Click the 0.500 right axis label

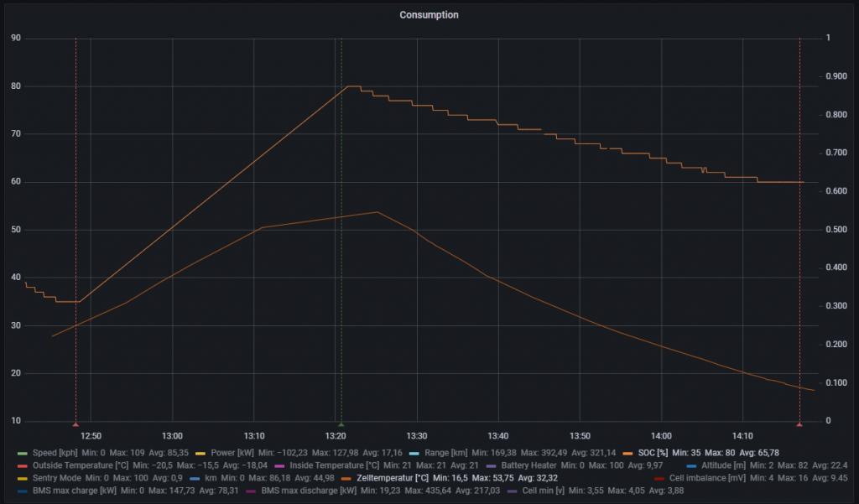[836, 230]
